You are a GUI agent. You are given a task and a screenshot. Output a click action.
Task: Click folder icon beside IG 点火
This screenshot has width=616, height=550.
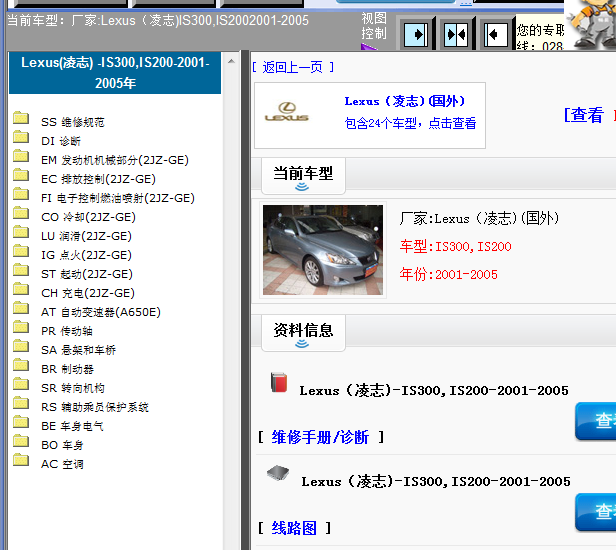(x=21, y=251)
